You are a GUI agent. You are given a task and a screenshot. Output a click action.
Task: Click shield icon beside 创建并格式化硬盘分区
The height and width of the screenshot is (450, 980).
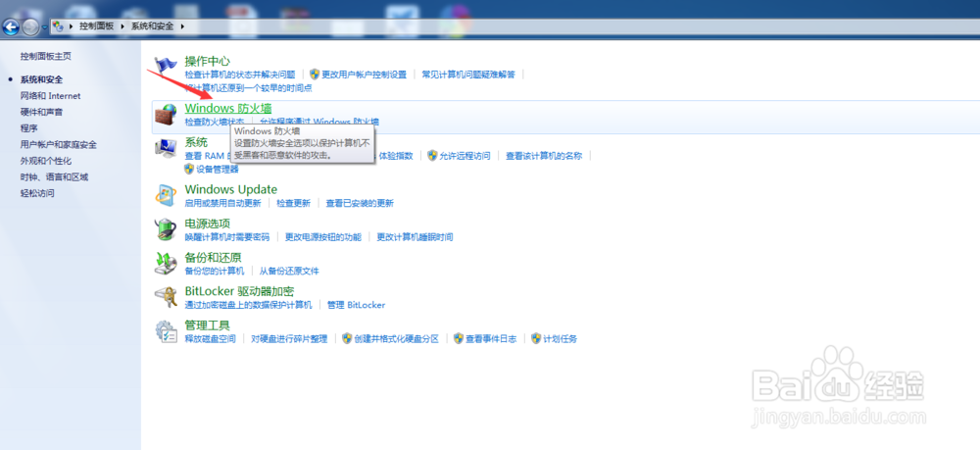[348, 338]
